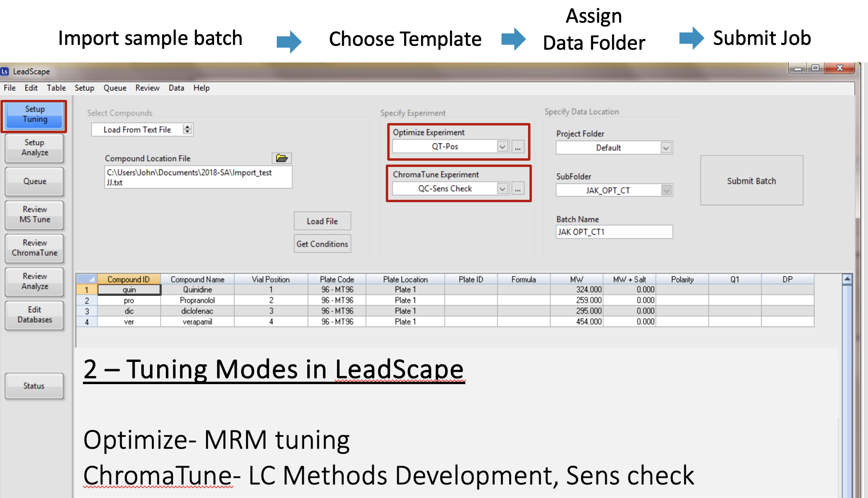Click the LeadScape app icon in title bar

coord(5,71)
